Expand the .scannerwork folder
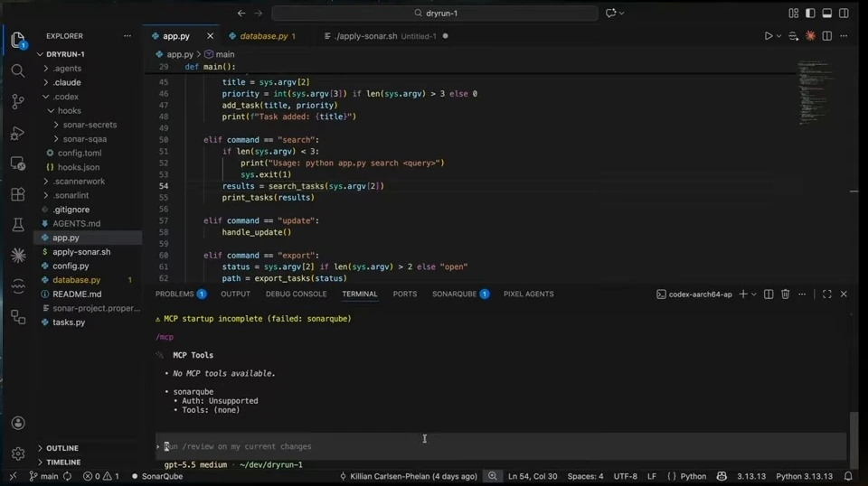This screenshot has width=868, height=486. [79, 182]
